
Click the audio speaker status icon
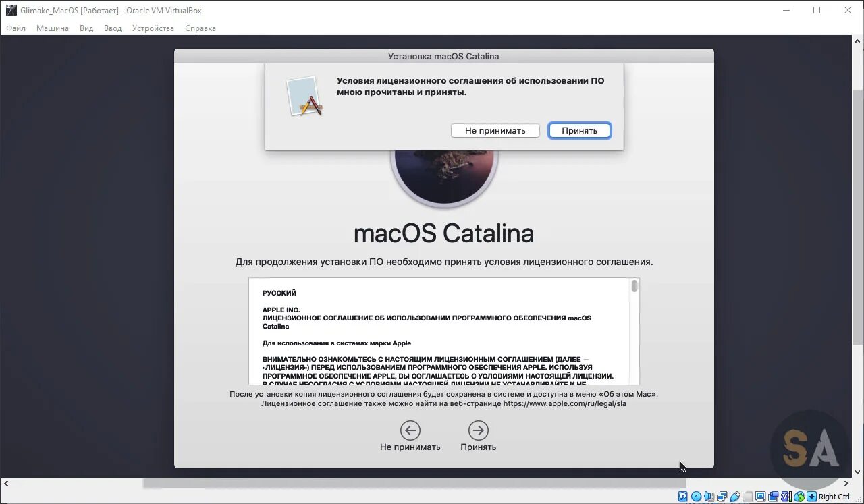(709, 497)
